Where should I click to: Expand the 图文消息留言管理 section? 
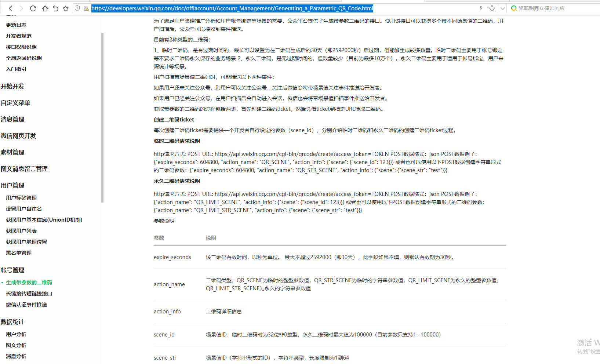(24, 169)
